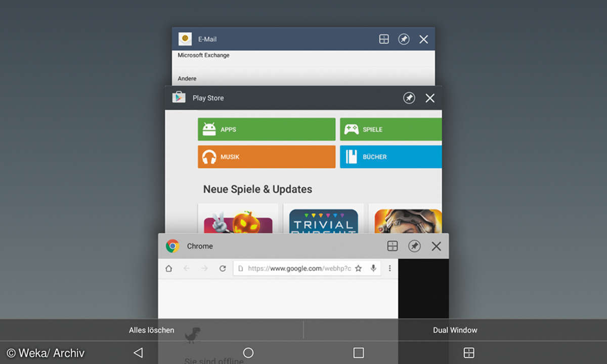Click the Neue Spiele & Updates heading
607x364 pixels.
tap(257, 189)
